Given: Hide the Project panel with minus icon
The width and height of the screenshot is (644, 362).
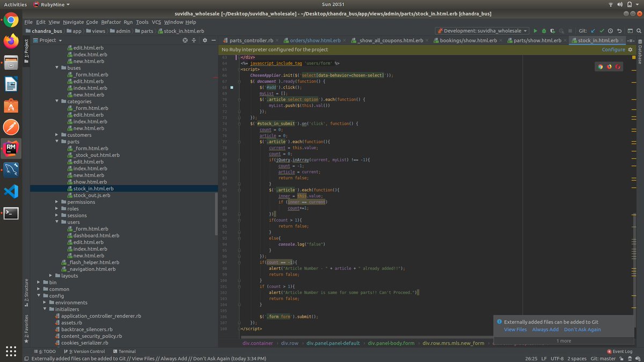Looking at the screenshot, I should tap(213, 40).
